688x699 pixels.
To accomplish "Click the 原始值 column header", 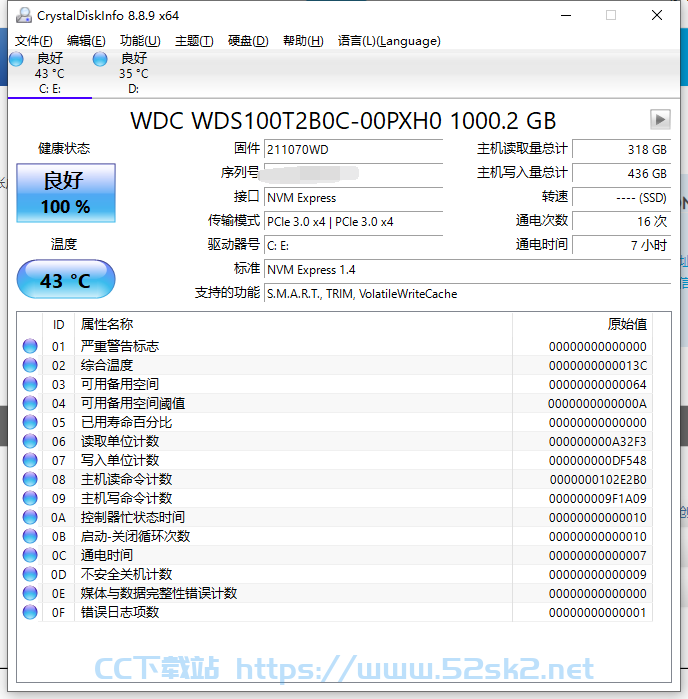I will (x=582, y=325).
